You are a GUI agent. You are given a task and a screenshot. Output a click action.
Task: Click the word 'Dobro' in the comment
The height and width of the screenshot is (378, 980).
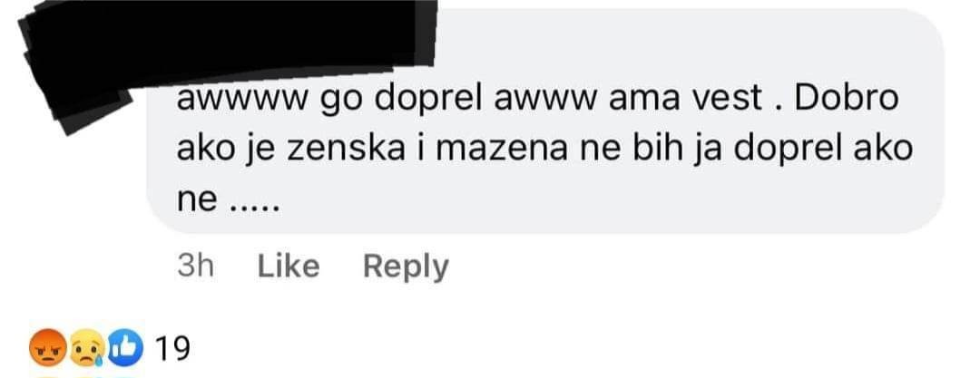click(847, 100)
